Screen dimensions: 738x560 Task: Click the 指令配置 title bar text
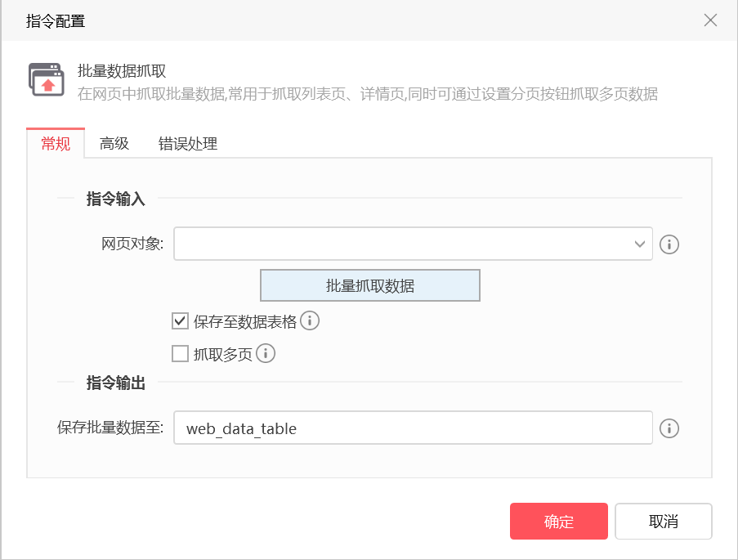[x=56, y=21]
